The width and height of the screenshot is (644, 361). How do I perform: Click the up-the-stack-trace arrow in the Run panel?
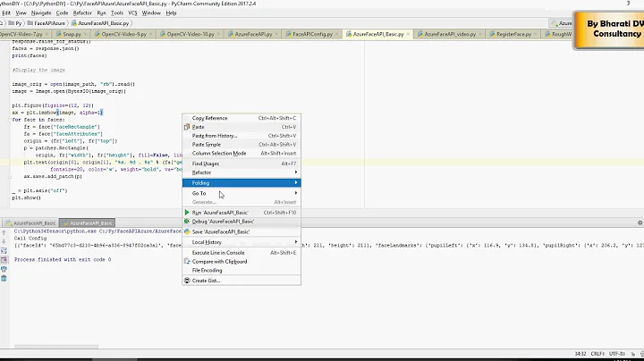pos(4,232)
